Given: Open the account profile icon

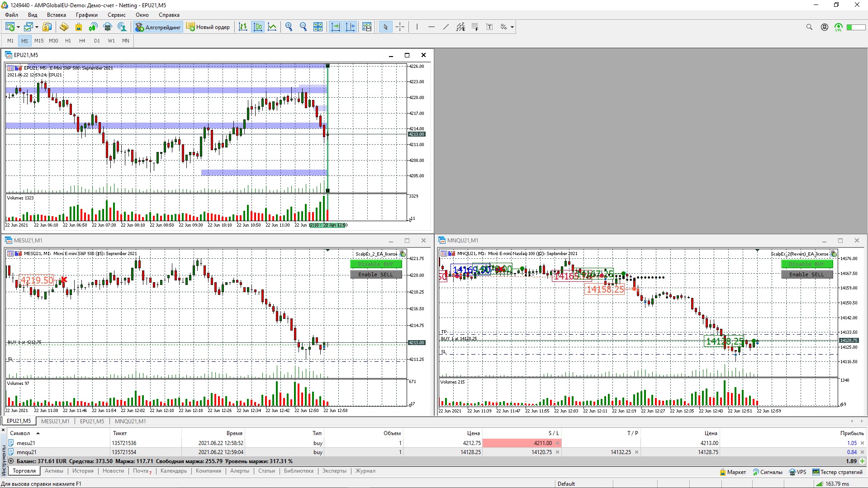Looking at the screenshot, I should (825, 27).
